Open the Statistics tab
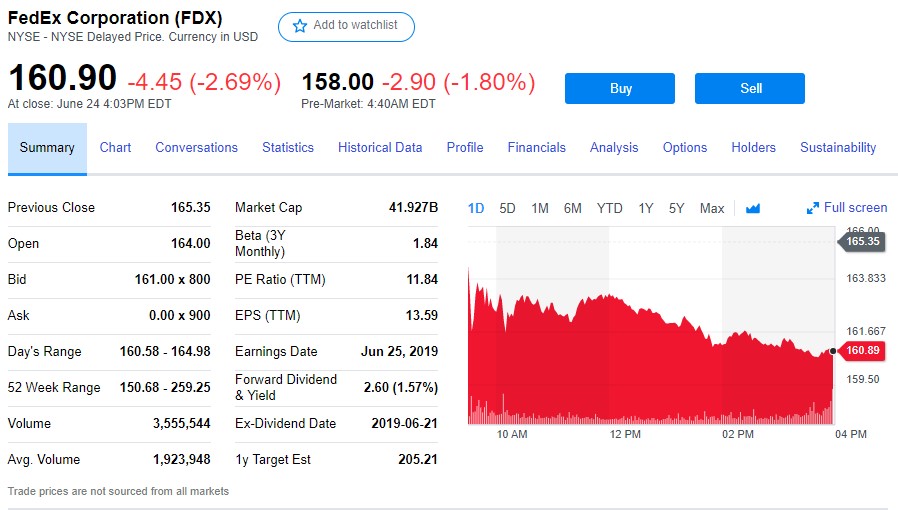The height and width of the screenshot is (510, 898). [287, 148]
